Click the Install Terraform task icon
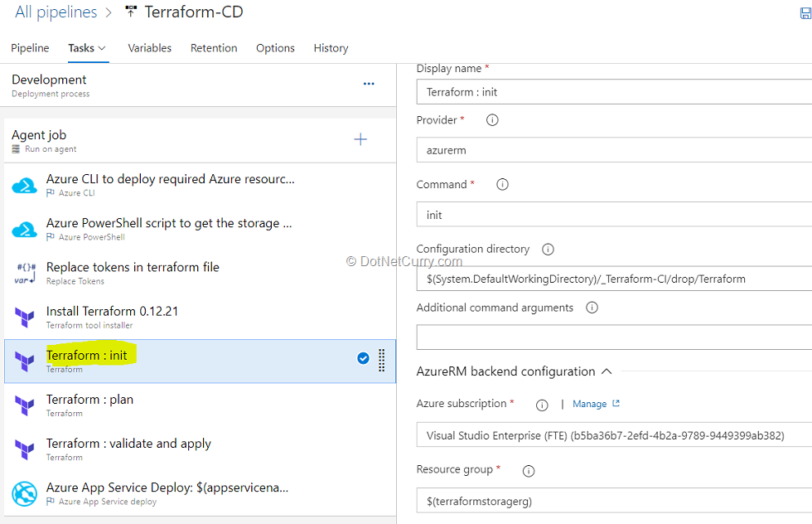 24,318
